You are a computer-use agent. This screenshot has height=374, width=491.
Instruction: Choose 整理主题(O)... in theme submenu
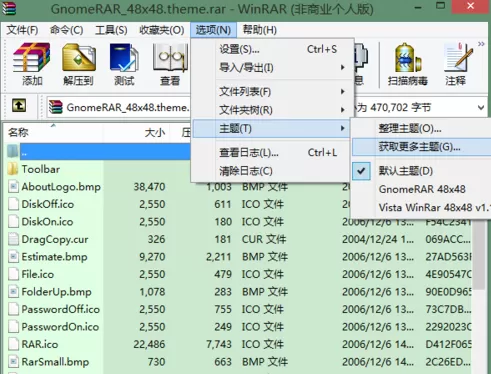[421, 128]
